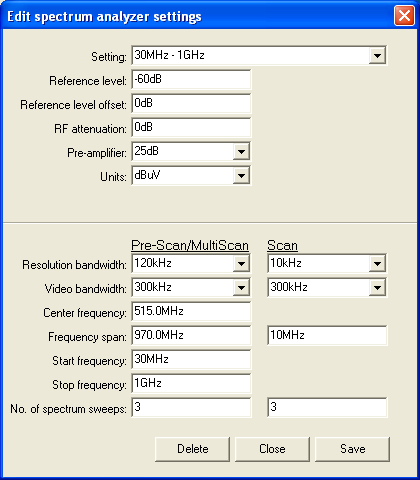Open the Units dropdown arrow
The height and width of the screenshot is (480, 420).
[x=241, y=175]
